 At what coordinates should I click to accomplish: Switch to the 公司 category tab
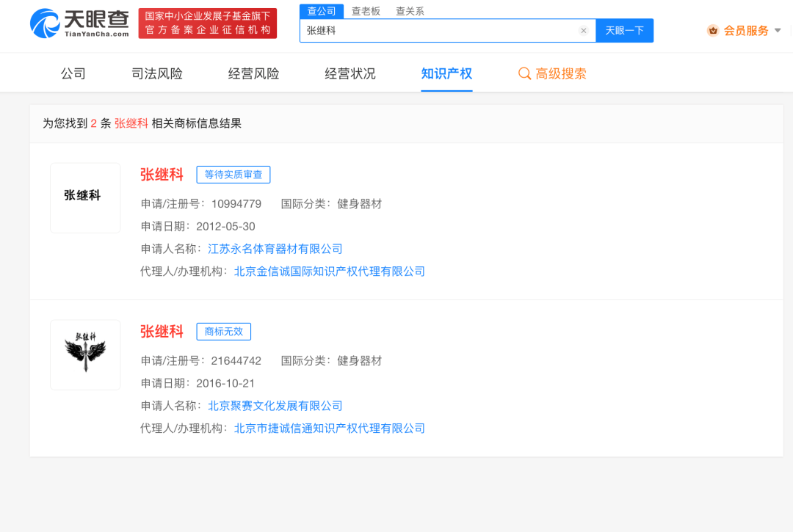click(73, 74)
